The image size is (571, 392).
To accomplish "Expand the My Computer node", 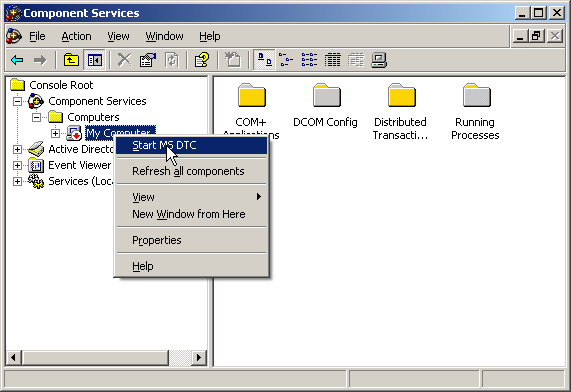I will coord(55,133).
